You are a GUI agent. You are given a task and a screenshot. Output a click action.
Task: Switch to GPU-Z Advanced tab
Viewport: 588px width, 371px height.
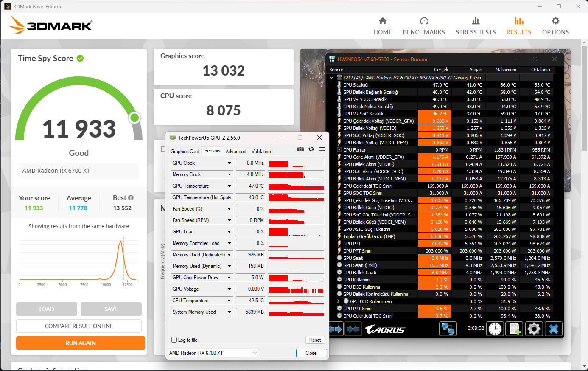[x=236, y=152]
